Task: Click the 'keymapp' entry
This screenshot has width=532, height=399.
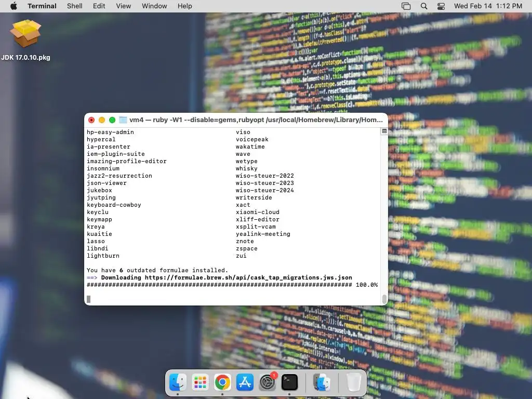Action: coord(99,220)
